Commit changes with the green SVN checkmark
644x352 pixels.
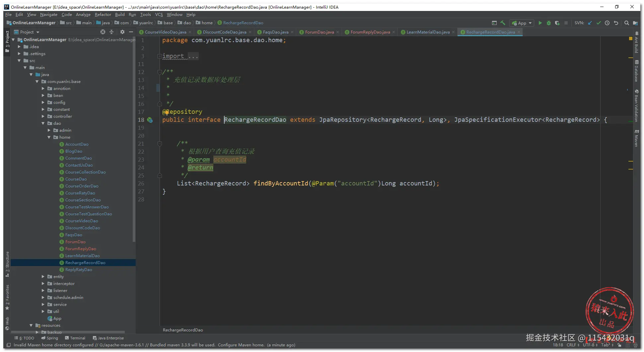[x=599, y=23]
